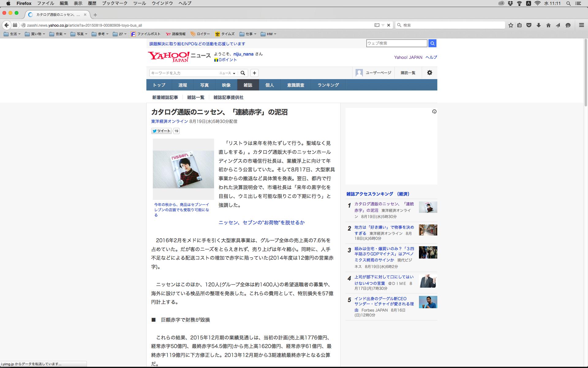Go to Firefox home icon
Image resolution: width=588 pixels, height=368 pixels.
pos(548,25)
